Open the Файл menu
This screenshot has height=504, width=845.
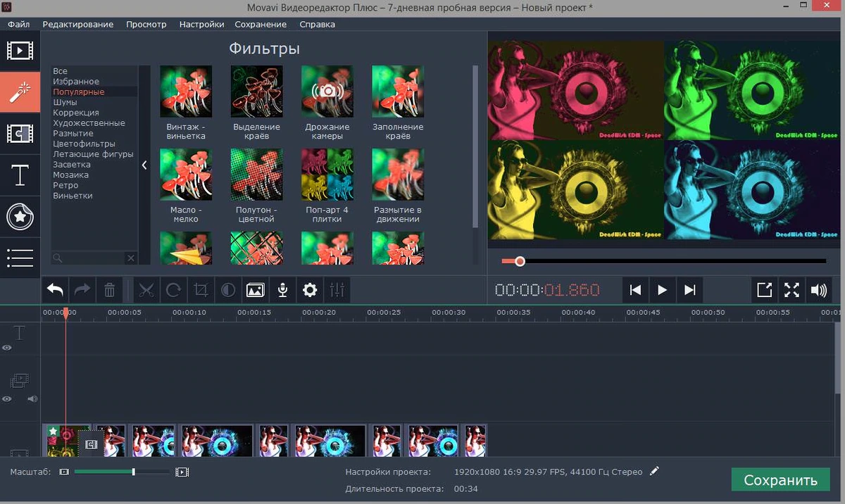point(19,24)
